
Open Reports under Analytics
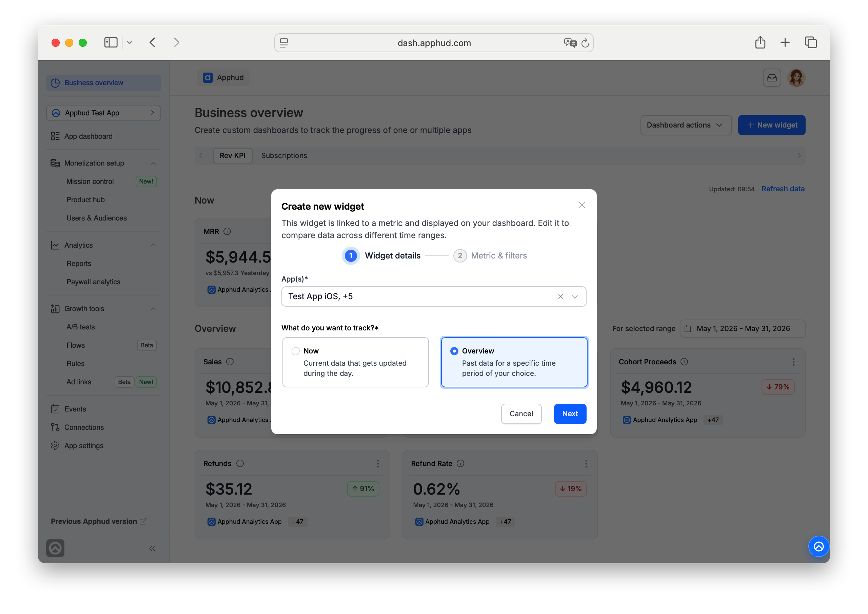[79, 264]
